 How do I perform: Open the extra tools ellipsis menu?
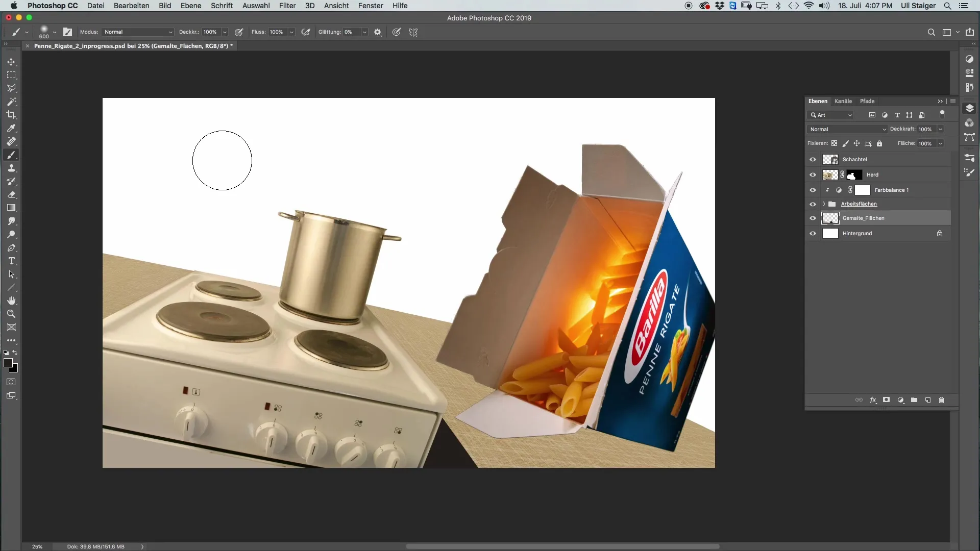click(x=11, y=340)
